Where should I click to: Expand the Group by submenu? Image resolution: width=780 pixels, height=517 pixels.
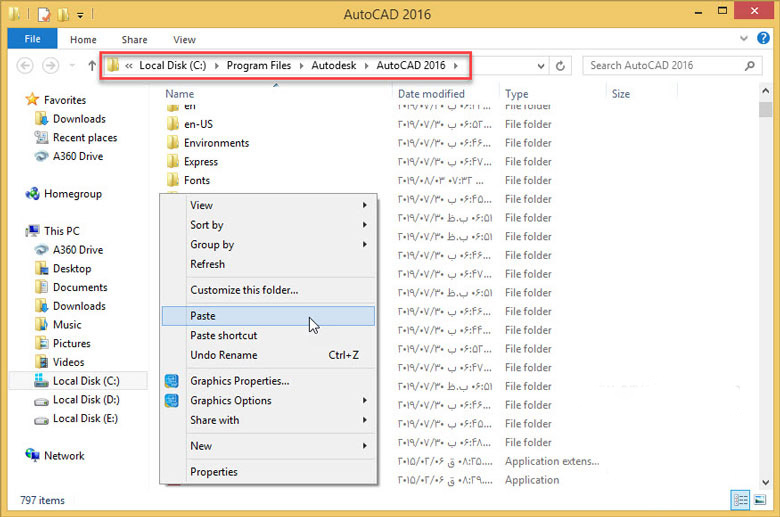pyautogui.click(x=268, y=245)
